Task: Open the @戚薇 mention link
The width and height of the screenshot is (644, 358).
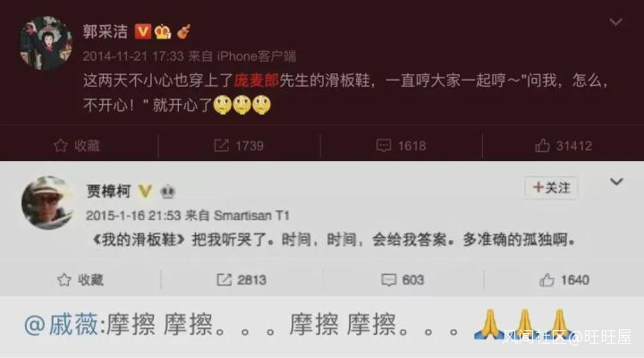Action: [61, 324]
